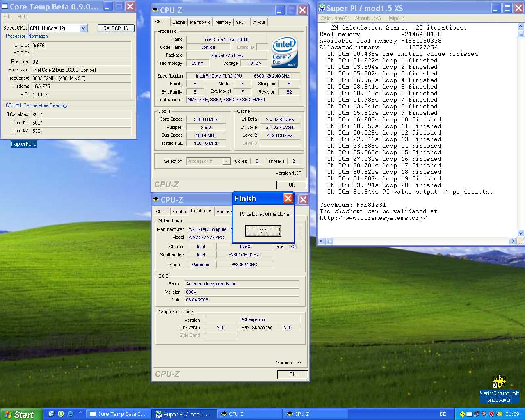Open the Calculate menu in Super PI
Image resolution: width=525 pixels, height=420 pixels.
tap(334, 18)
